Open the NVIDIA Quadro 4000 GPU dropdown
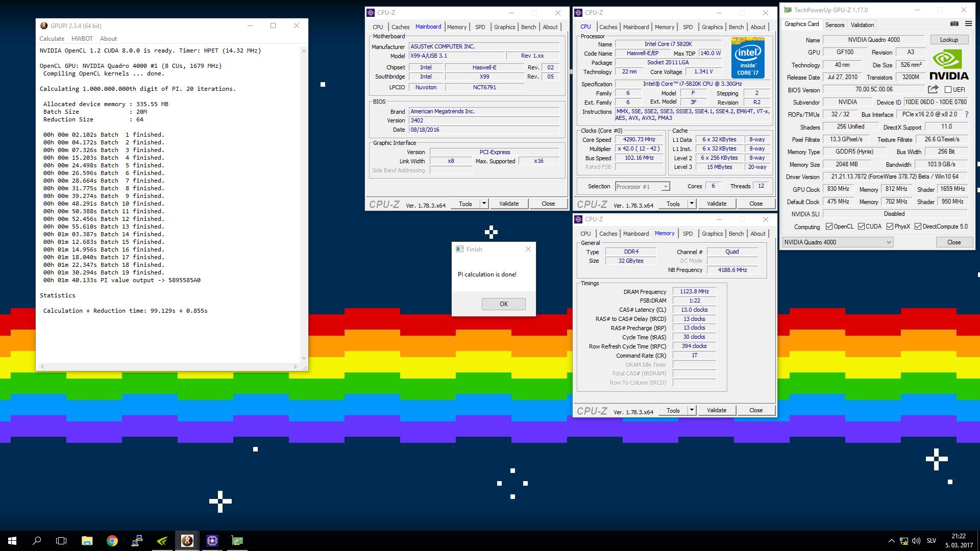The width and height of the screenshot is (980, 551). coord(838,242)
